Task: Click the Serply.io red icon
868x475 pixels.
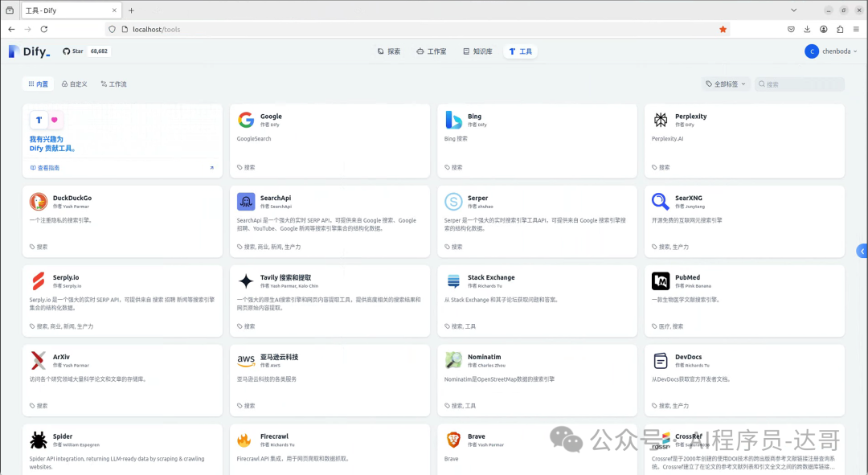Action: click(39, 281)
